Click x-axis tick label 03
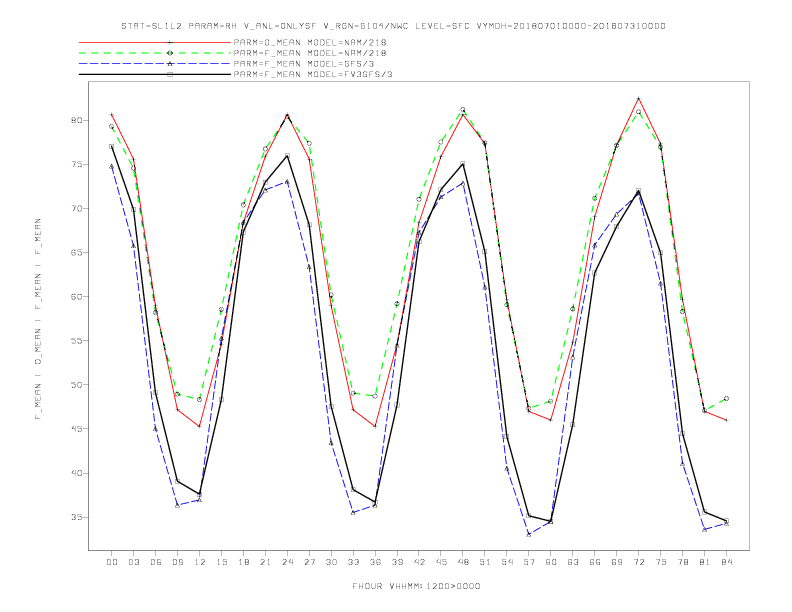 134,562
